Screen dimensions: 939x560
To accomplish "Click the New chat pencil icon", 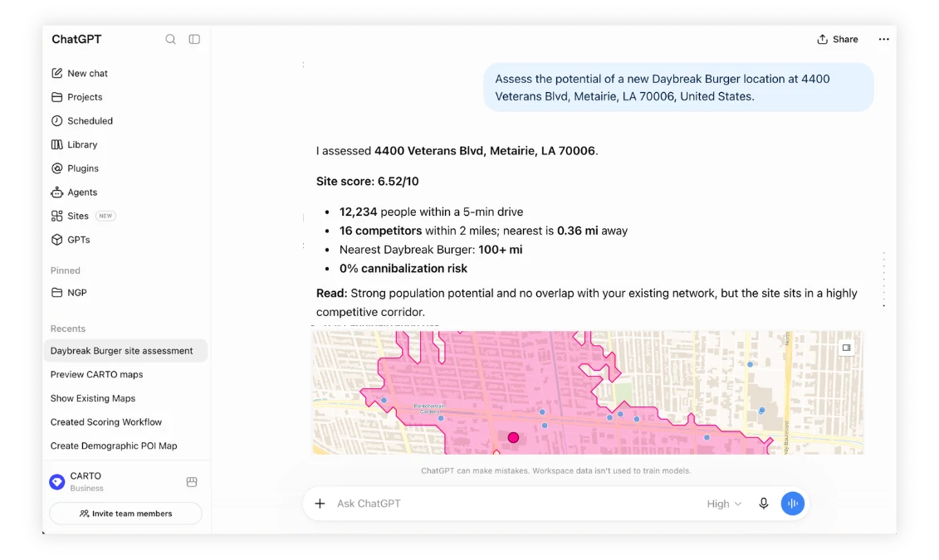I will [57, 73].
